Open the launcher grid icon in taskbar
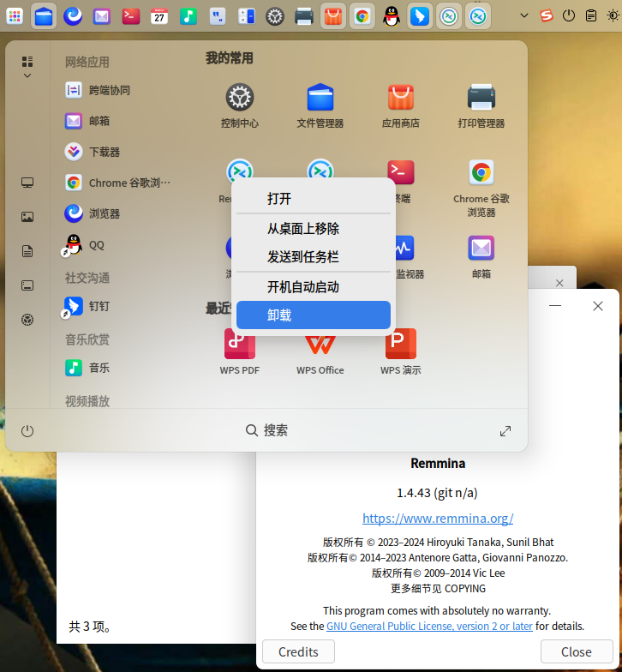The height and width of the screenshot is (672, 622). pos(15,16)
